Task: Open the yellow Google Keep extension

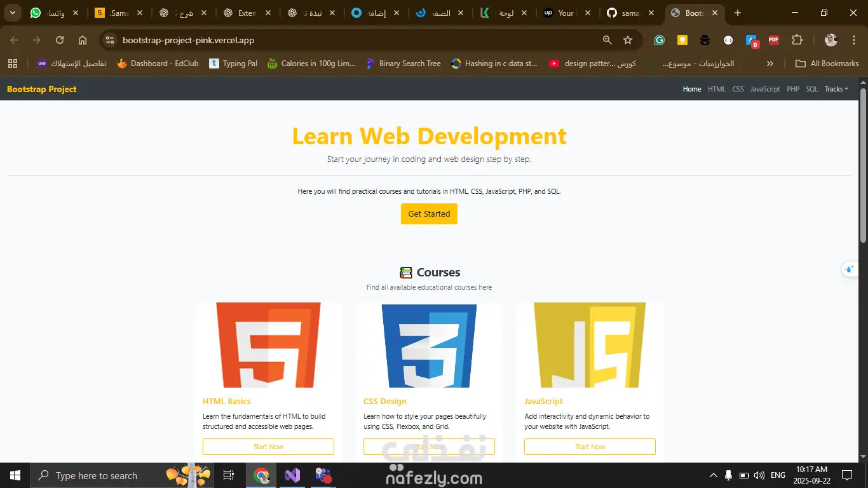Action: [682, 40]
